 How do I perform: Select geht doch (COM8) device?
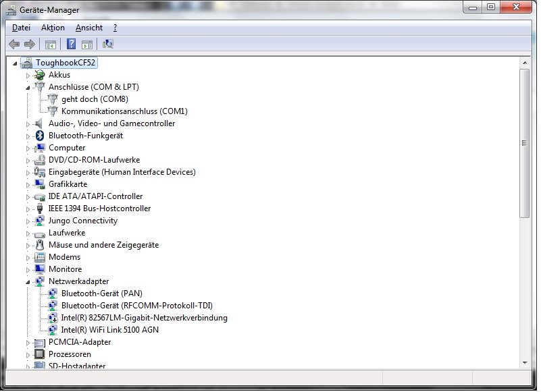click(95, 99)
